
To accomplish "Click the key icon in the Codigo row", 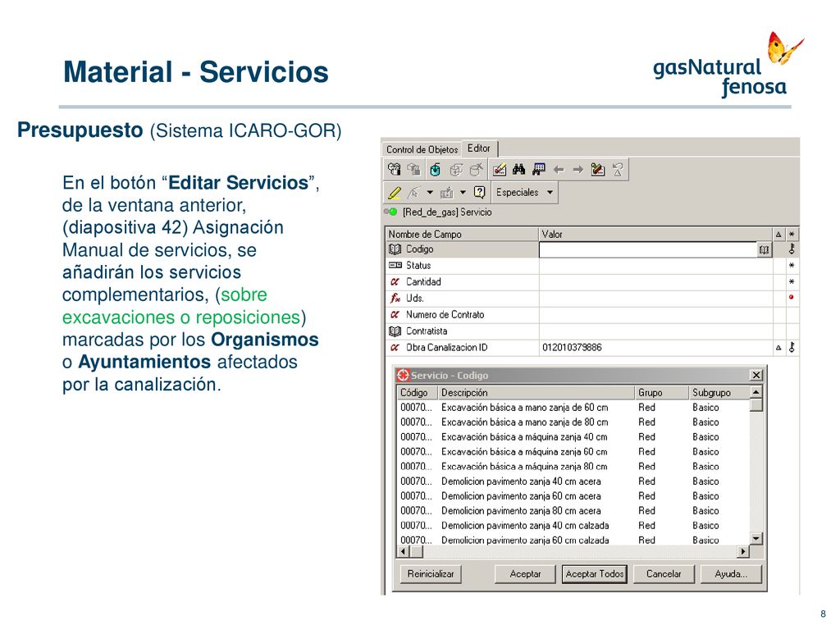I will click(792, 249).
